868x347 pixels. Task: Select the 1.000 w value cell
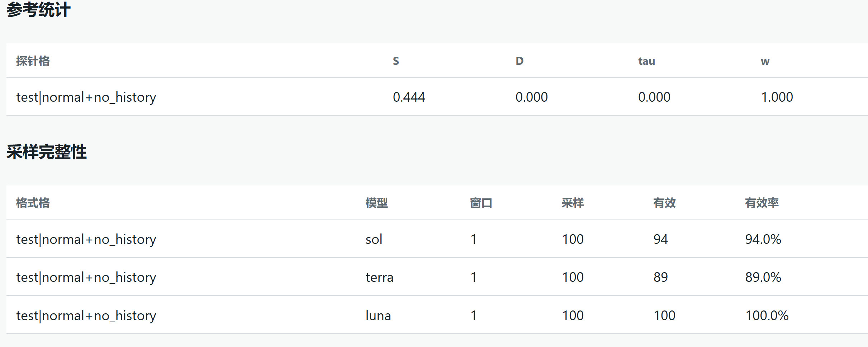click(777, 97)
